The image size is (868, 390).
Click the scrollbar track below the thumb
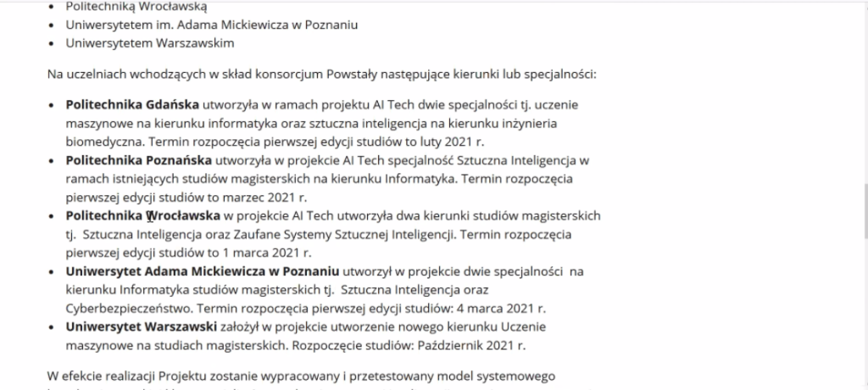(865, 313)
